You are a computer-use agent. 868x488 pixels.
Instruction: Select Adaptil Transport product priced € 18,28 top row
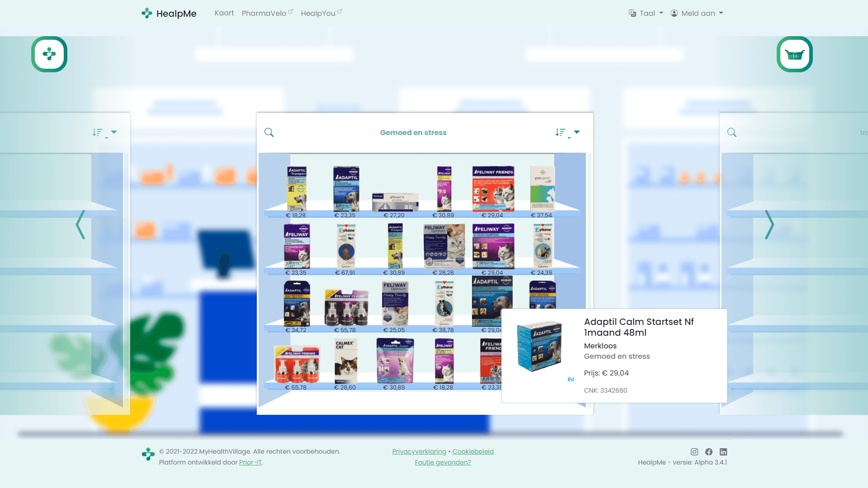[x=297, y=189]
